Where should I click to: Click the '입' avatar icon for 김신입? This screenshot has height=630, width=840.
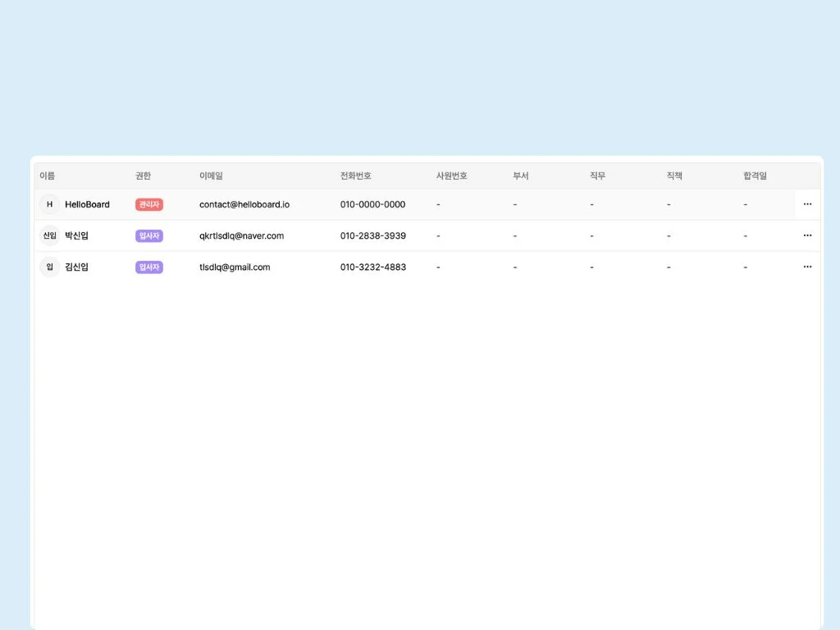coord(49,267)
